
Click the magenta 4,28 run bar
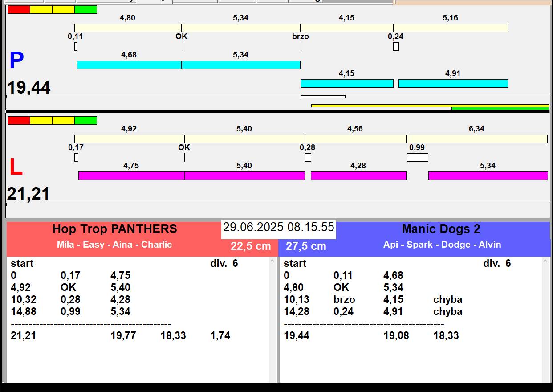(x=358, y=176)
